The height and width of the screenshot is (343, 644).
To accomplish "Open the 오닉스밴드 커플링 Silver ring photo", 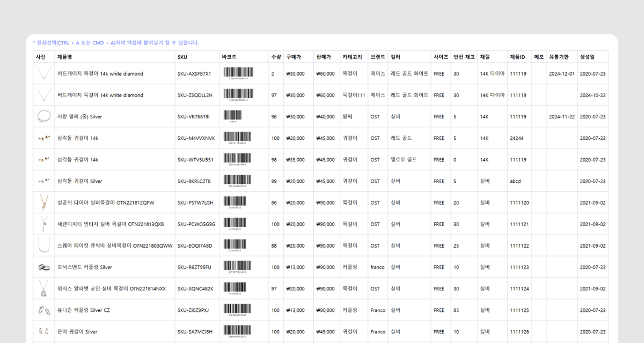I will [43, 267].
